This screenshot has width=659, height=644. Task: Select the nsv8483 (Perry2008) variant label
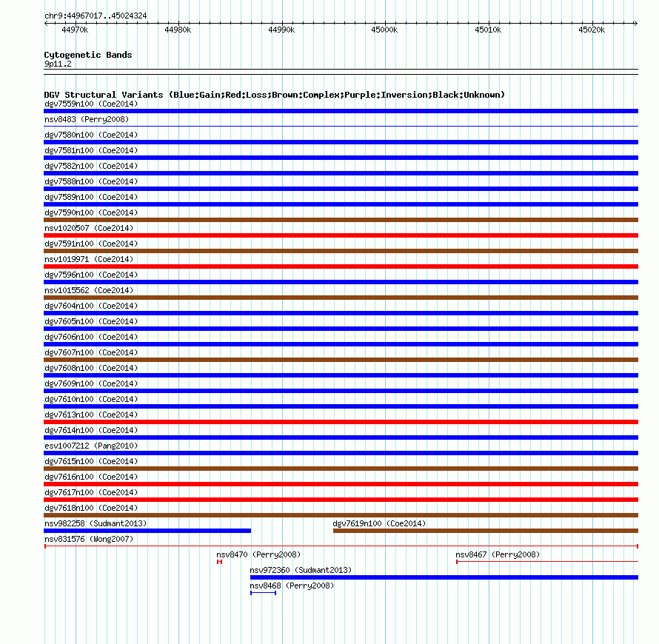[x=87, y=119]
